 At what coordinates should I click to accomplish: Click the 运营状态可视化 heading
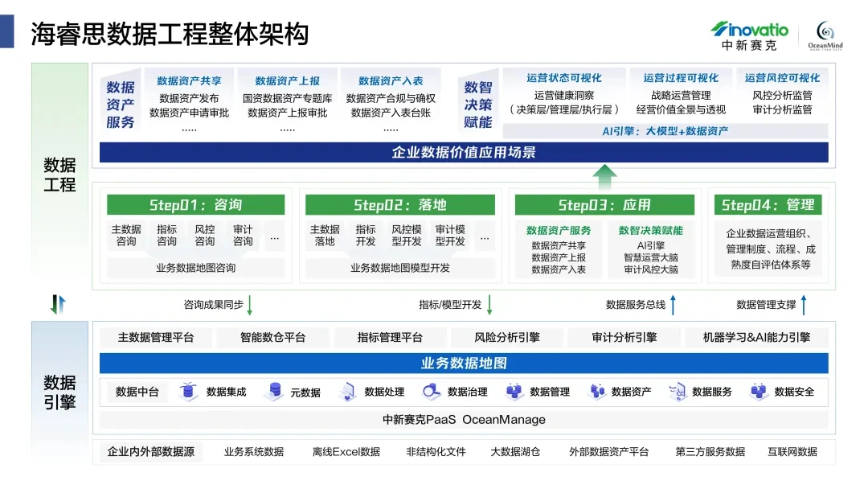564,78
